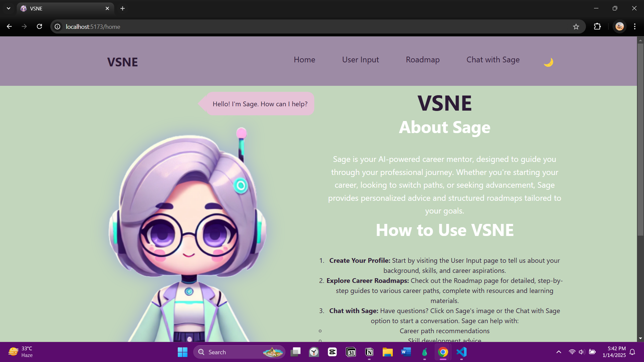Open Chrome profile avatar

[x=620, y=26]
